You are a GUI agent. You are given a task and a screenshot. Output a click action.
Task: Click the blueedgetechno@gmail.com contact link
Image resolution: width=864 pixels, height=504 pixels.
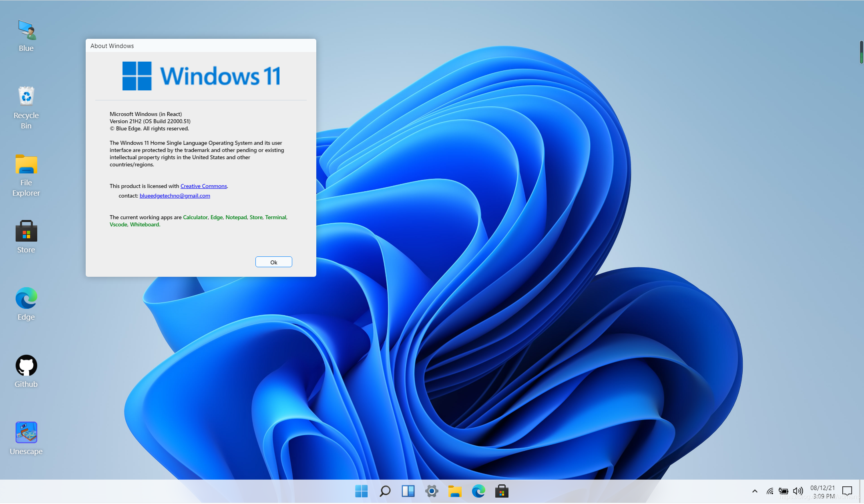(x=175, y=196)
